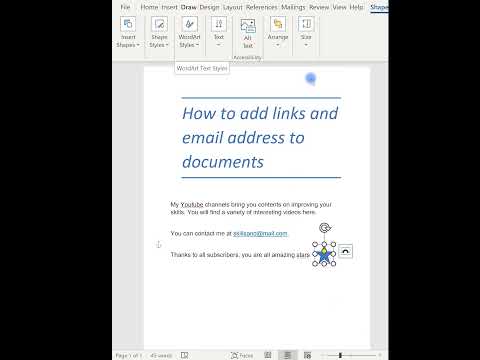This screenshot has height=360, width=480.
Task: Open the Layout Options button beside star
Action: [345, 251]
